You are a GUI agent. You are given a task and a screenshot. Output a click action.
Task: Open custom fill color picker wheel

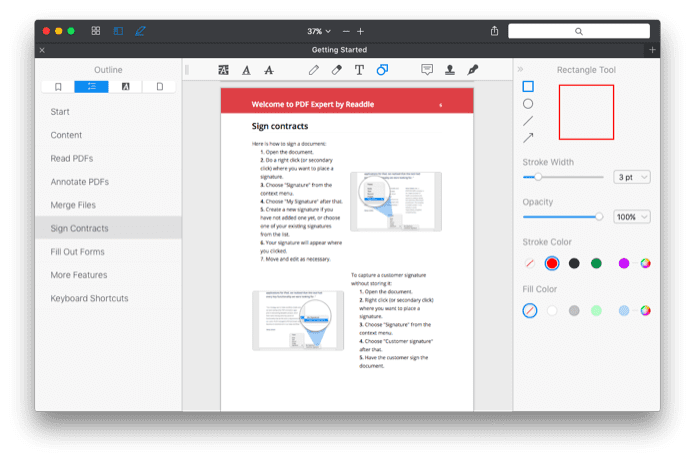point(645,310)
